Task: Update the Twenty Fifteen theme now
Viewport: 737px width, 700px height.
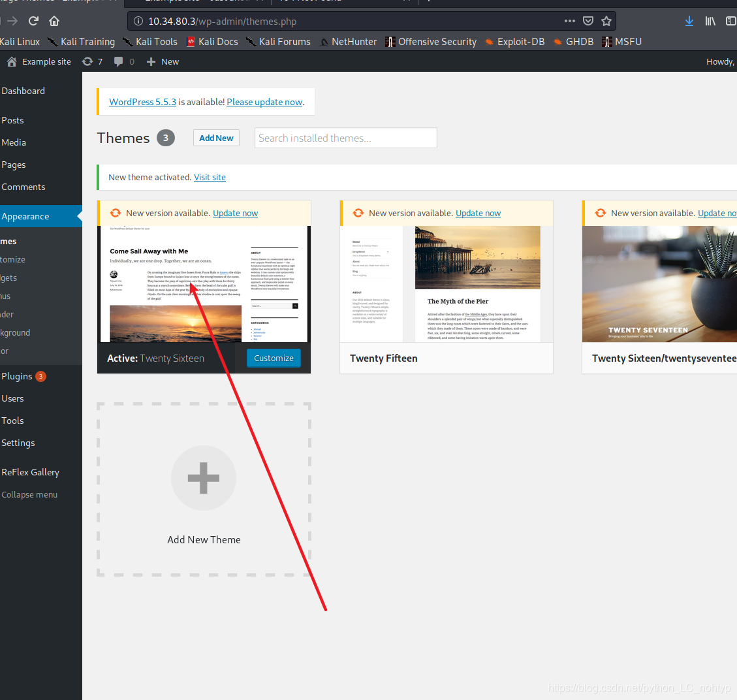Action: [x=478, y=213]
